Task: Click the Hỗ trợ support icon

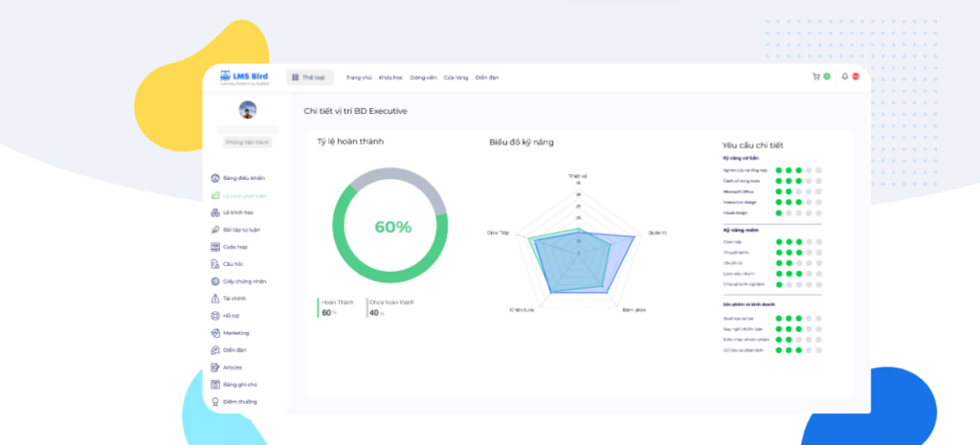Action: [214, 316]
